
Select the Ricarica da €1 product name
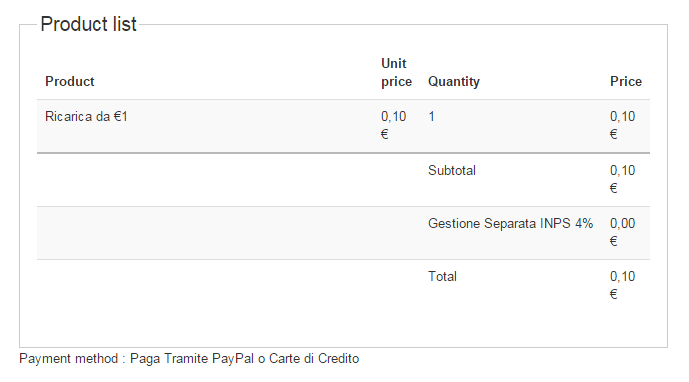86,116
